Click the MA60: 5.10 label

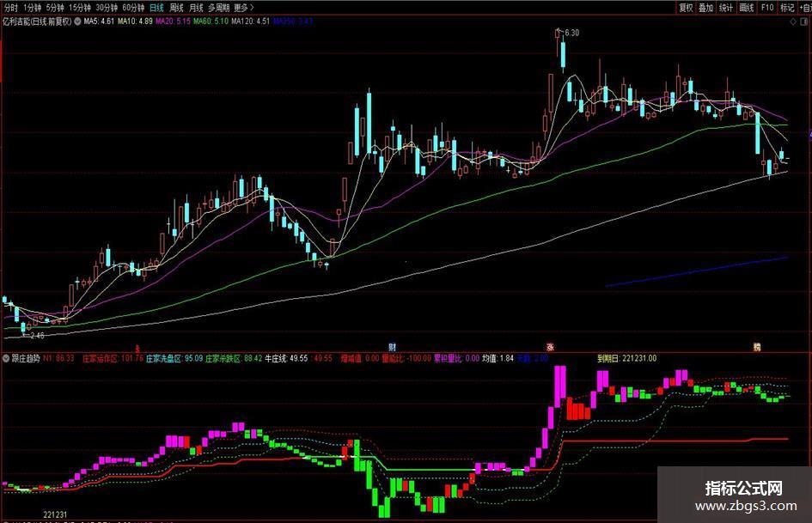pyautogui.click(x=211, y=21)
